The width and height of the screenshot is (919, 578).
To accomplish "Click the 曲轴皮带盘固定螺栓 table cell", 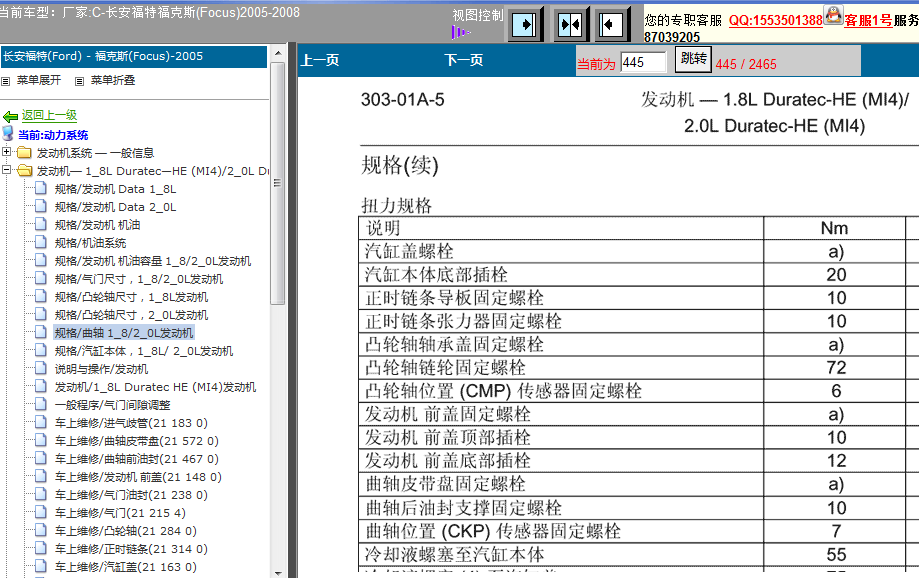I will (x=561, y=484).
